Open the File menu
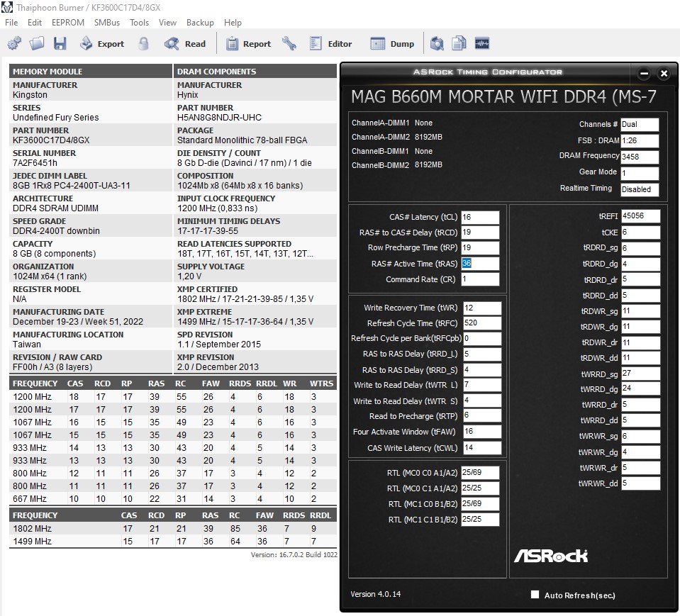680x616 pixels. point(11,23)
